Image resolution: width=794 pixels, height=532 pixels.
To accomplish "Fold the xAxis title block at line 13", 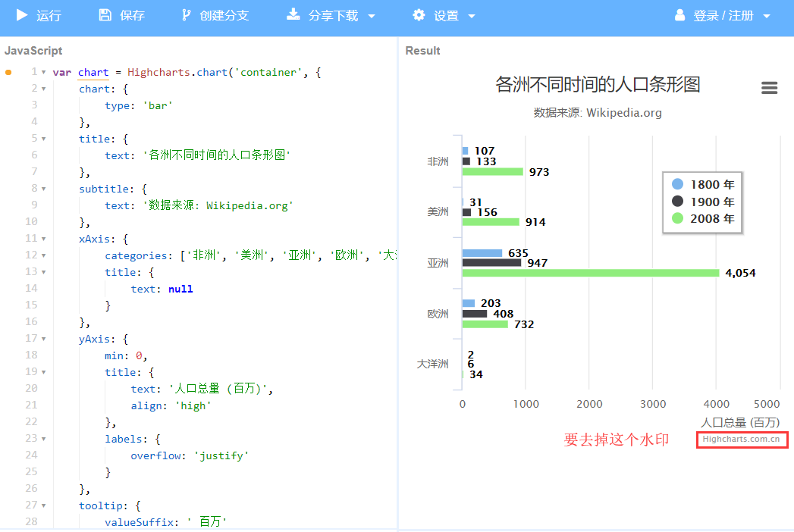I will pyautogui.click(x=43, y=272).
